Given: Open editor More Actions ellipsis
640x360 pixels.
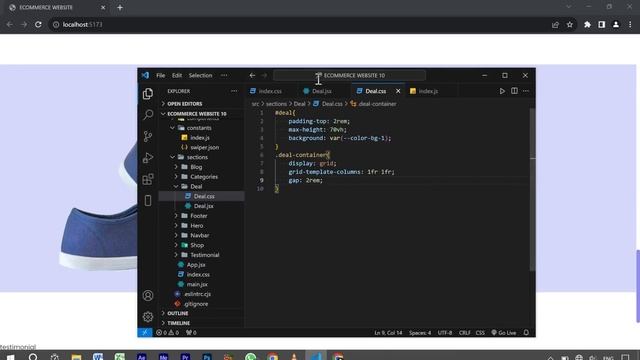Looking at the screenshot, I should tap(526, 91).
